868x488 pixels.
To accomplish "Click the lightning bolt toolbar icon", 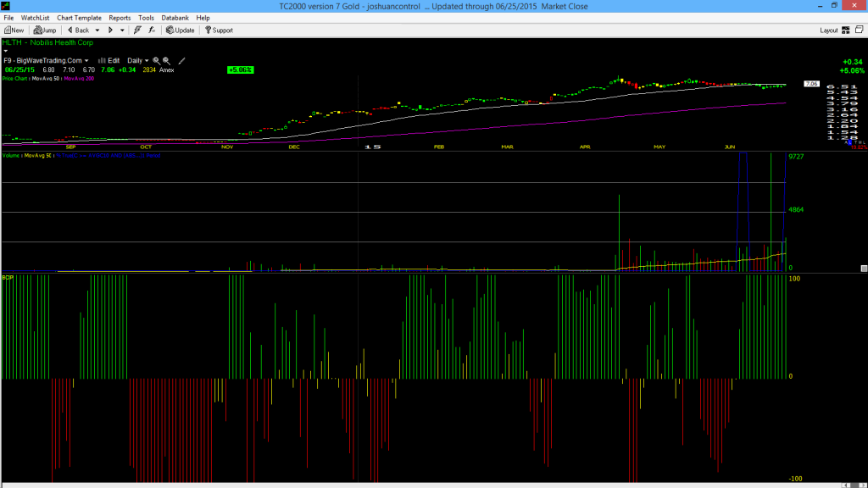I will 137,30.
